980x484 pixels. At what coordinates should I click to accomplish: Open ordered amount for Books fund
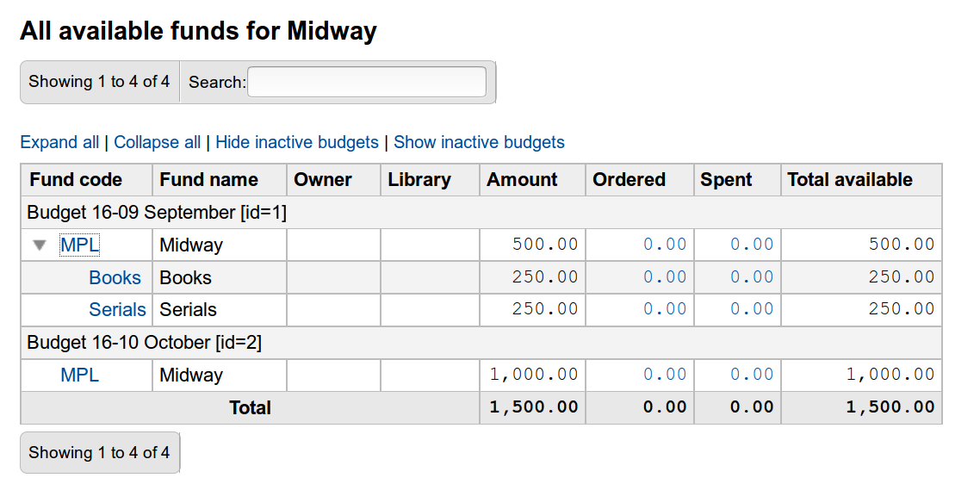665,277
